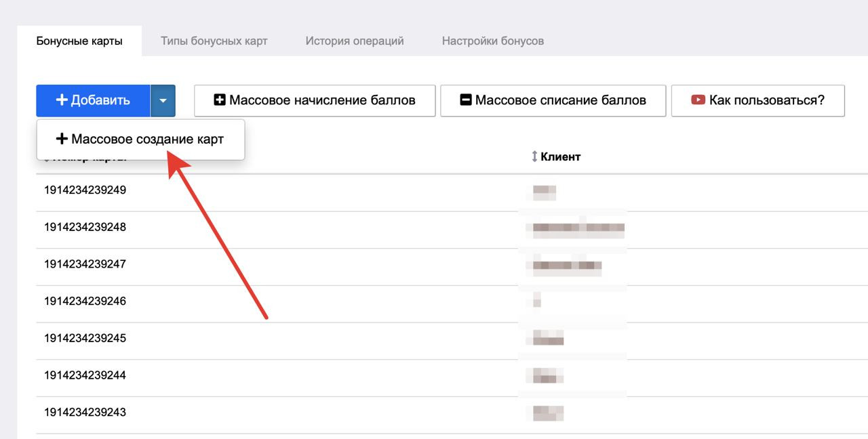Switch to Типы бонусных карт tab
The height and width of the screenshot is (439, 868).
tap(214, 41)
